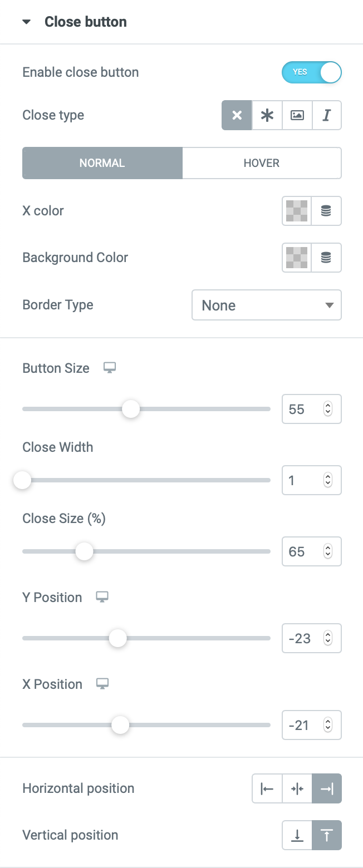Image resolution: width=363 pixels, height=868 pixels.
Task: Set horizontal position to center
Action: click(297, 788)
